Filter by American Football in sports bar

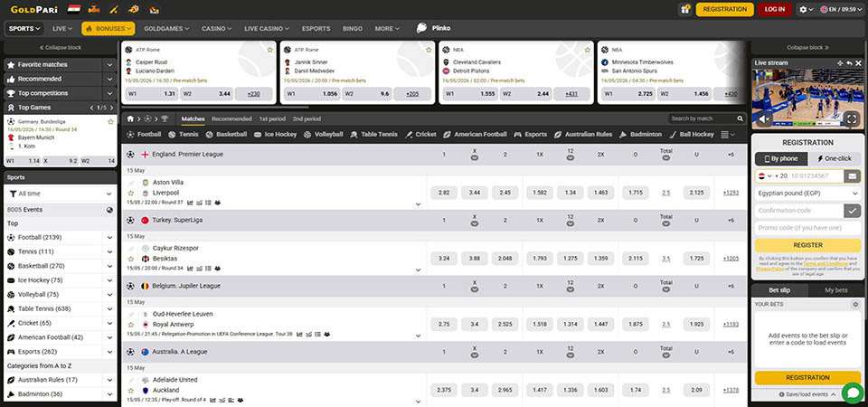point(475,135)
